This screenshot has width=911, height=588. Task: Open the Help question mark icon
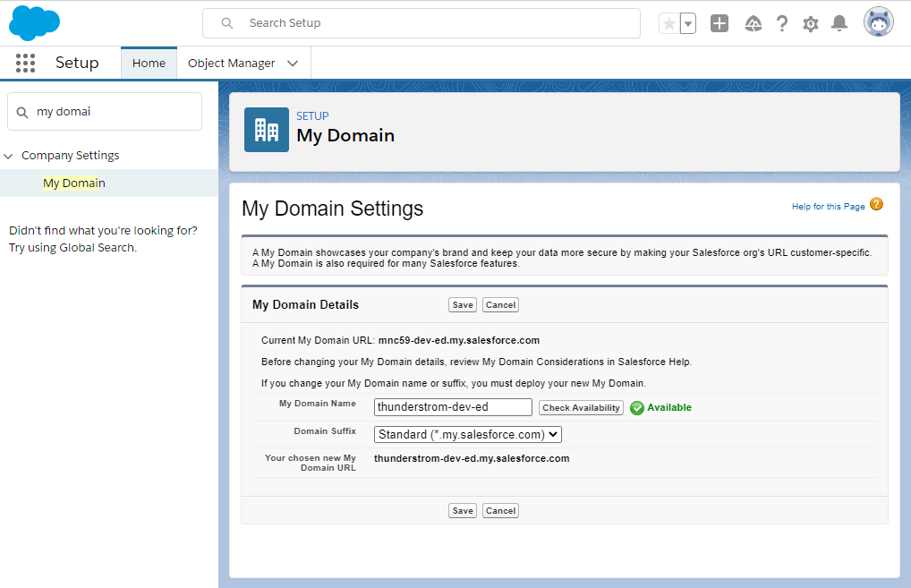pyautogui.click(x=781, y=24)
